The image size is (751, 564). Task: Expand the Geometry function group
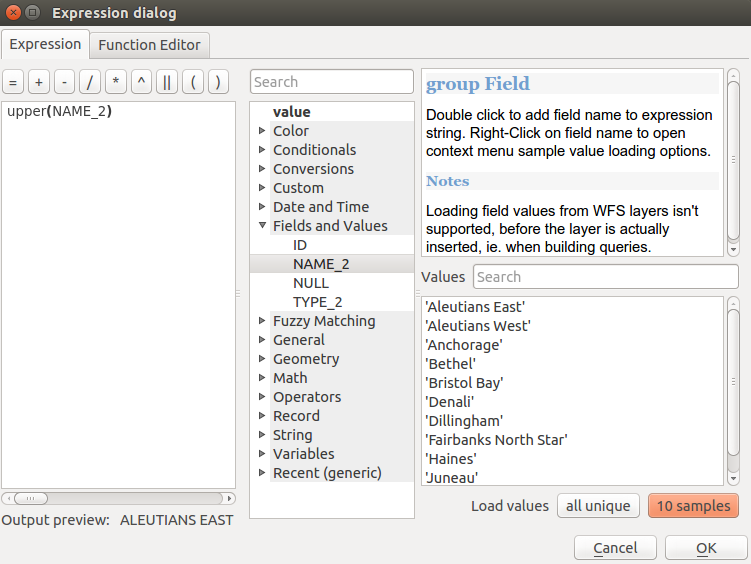262,359
